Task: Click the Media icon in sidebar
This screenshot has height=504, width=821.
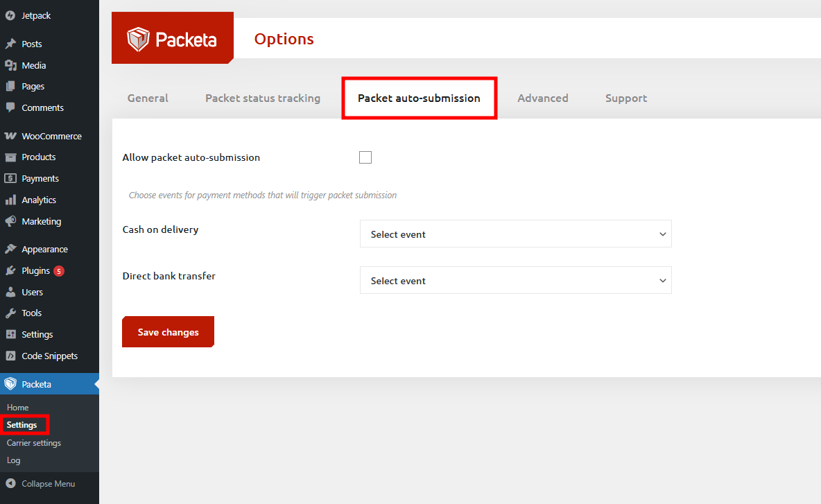Action: 10,65
